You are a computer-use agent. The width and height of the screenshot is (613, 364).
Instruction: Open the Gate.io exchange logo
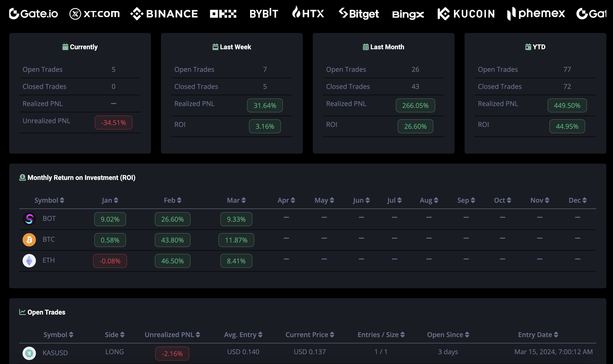pos(33,14)
